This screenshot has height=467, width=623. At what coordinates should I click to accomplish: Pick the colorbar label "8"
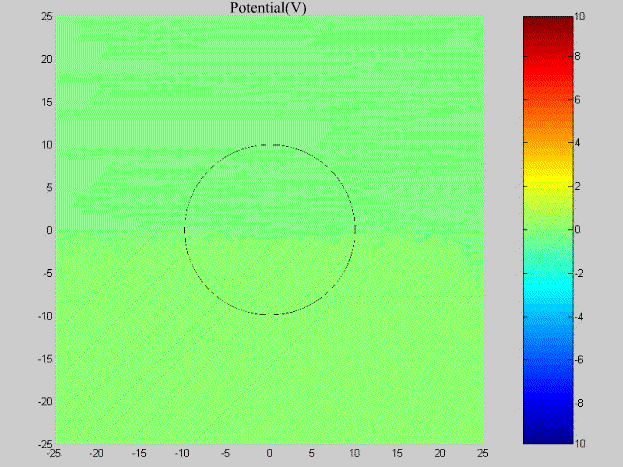(577, 56)
